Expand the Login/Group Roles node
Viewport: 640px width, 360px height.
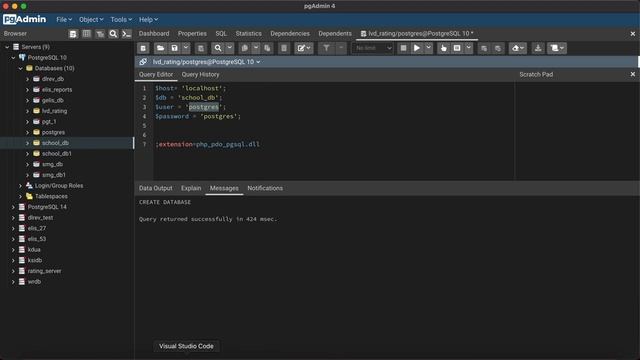click(20, 186)
